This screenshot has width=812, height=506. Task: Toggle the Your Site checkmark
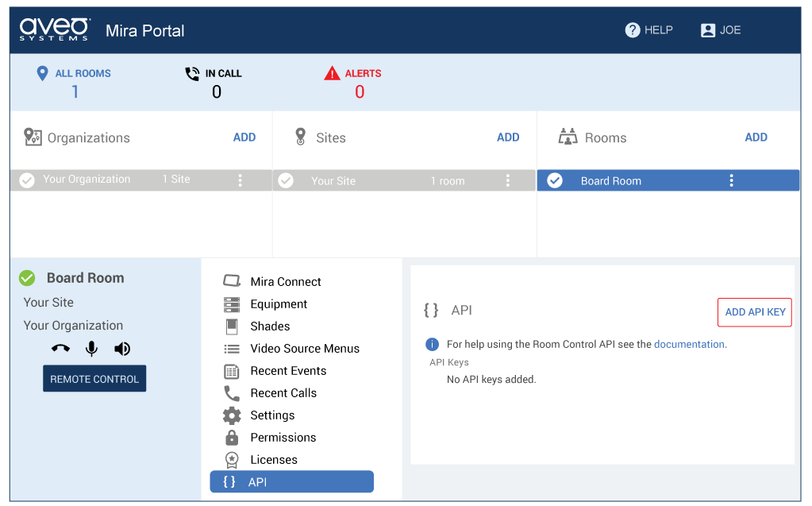click(286, 180)
